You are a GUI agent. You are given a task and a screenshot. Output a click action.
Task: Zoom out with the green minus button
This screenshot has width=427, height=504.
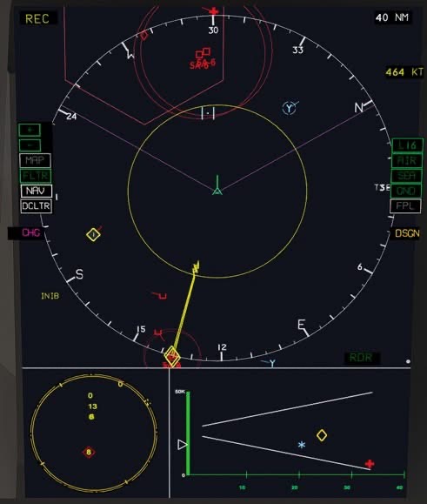tap(30, 145)
